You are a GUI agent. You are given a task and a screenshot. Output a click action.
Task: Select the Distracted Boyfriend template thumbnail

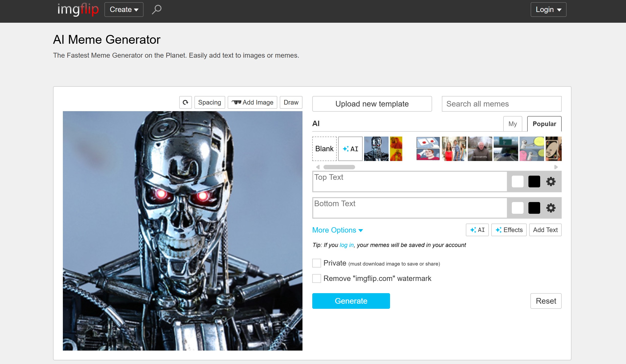tap(454, 149)
